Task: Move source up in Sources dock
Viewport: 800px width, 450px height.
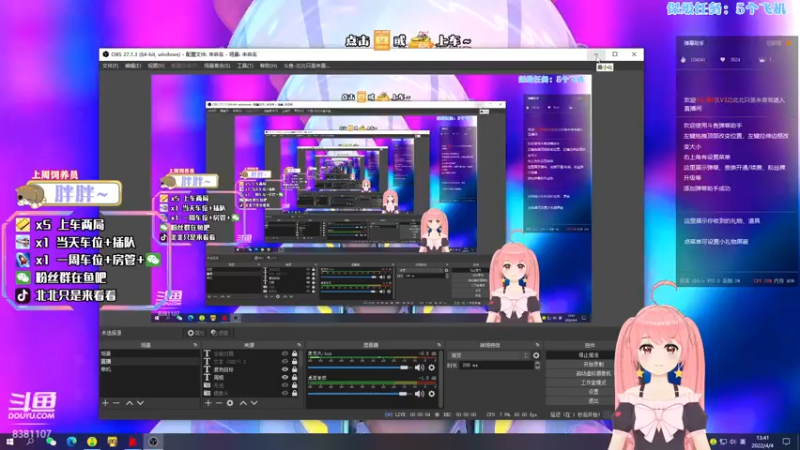Action: (x=243, y=403)
